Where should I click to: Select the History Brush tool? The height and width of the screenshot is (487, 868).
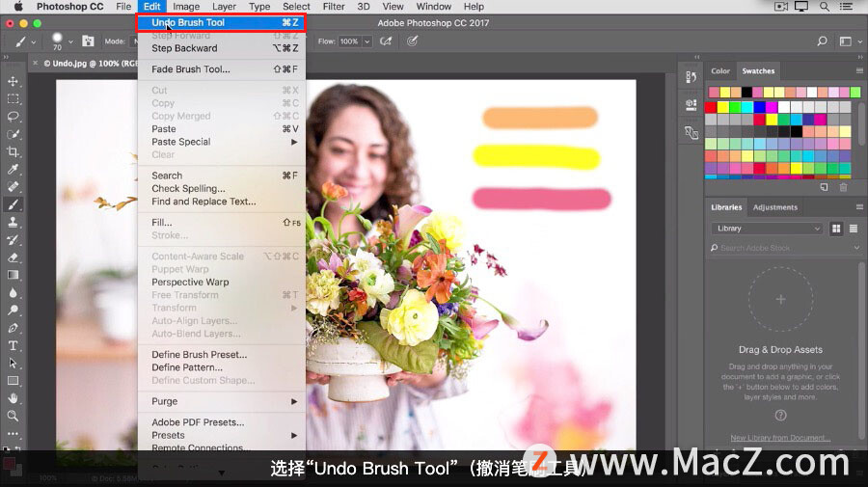tap(13, 240)
